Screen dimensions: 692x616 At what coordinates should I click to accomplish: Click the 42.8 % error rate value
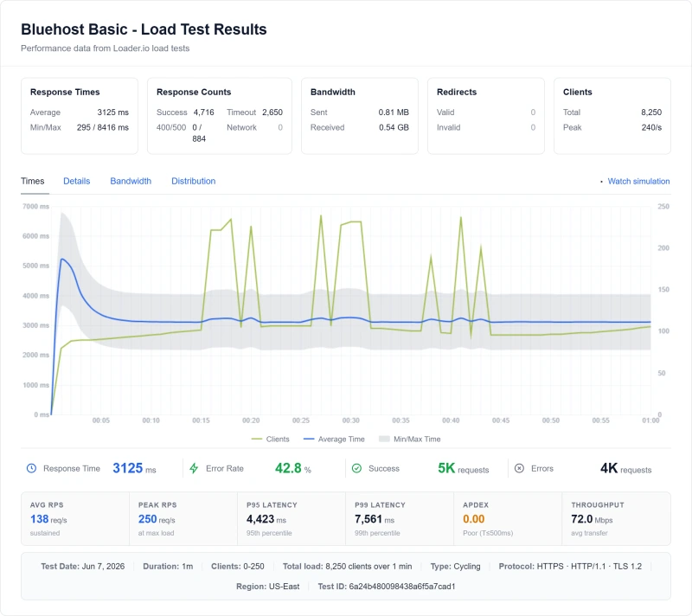pyautogui.click(x=293, y=468)
